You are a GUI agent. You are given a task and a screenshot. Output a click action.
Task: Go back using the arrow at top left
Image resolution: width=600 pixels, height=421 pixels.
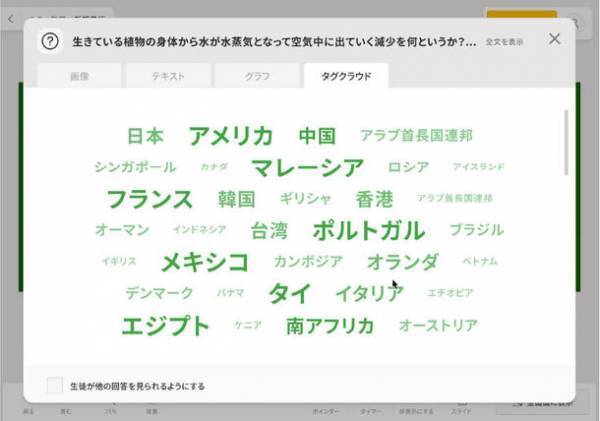[x=11, y=19]
